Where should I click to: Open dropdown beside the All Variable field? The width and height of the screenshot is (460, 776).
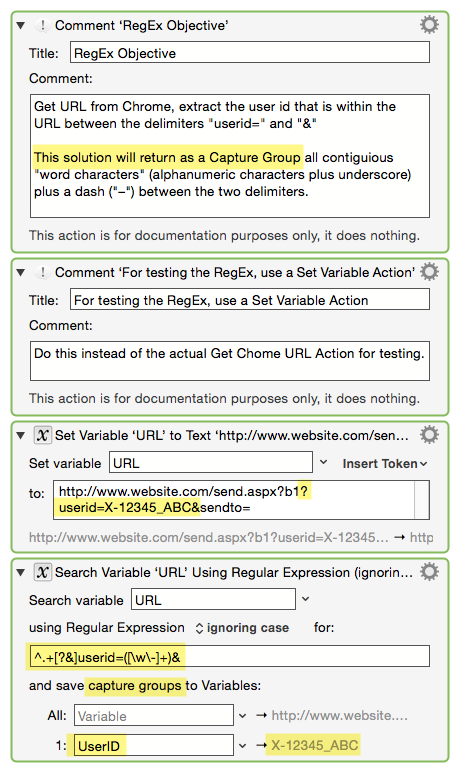[243, 716]
